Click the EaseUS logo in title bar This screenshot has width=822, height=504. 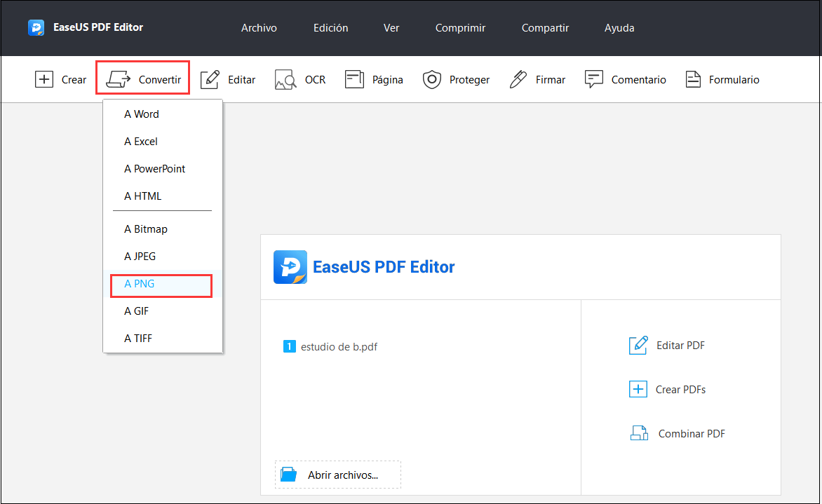point(36,27)
